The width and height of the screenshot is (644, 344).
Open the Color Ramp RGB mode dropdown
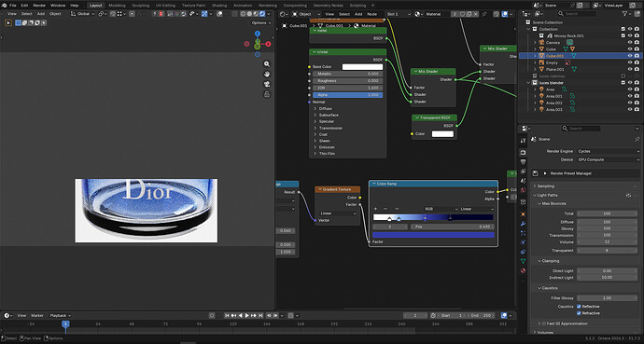pyautogui.click(x=441, y=209)
